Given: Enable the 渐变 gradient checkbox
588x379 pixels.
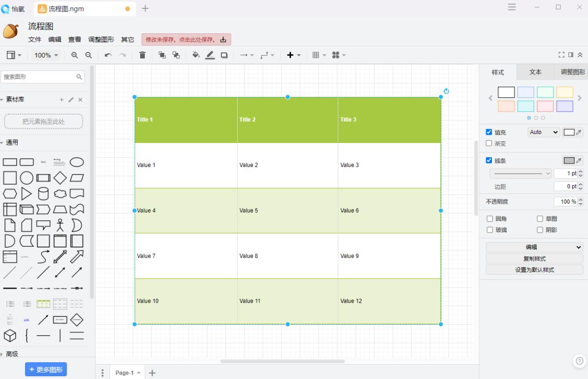Looking at the screenshot, I should pos(489,143).
